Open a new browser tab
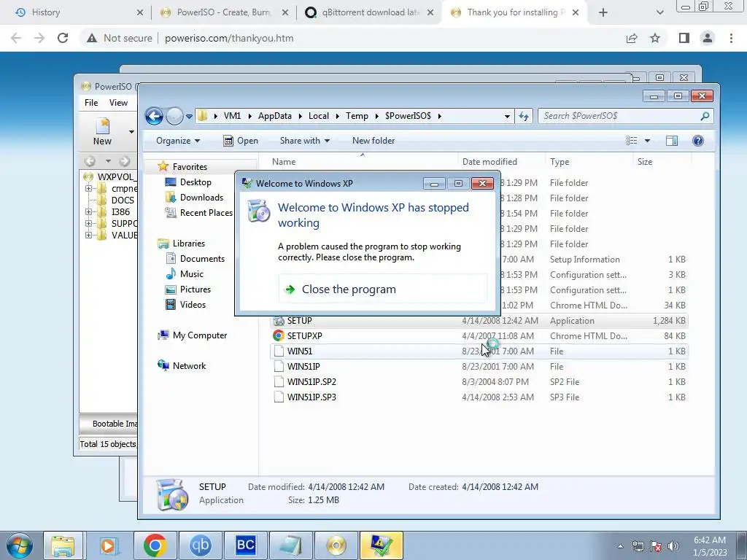Screen dimensions: 747x560 (x=603, y=12)
